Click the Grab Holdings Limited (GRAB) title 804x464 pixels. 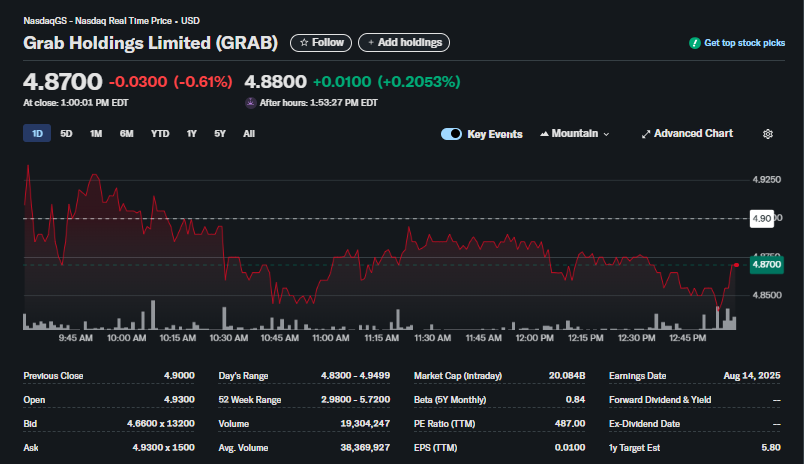point(150,43)
